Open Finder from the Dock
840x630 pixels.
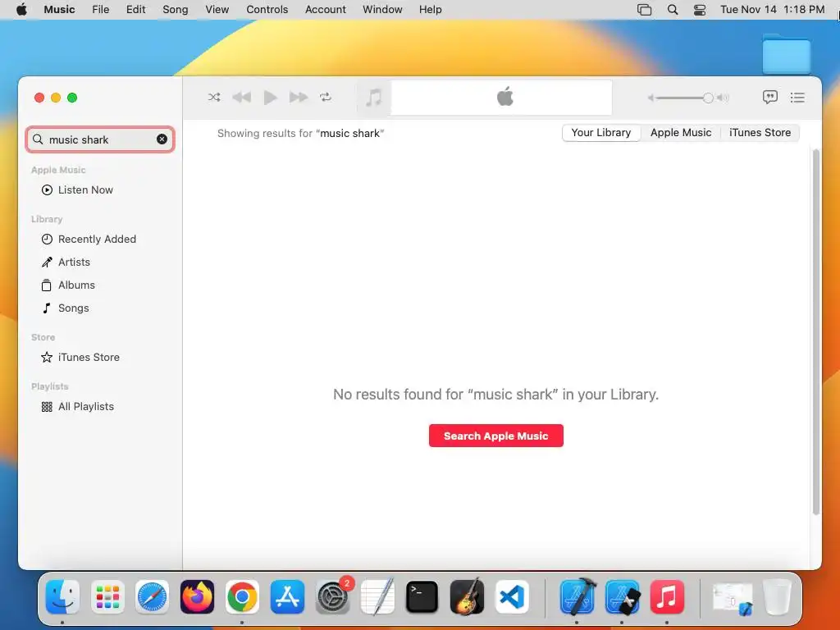pos(62,597)
